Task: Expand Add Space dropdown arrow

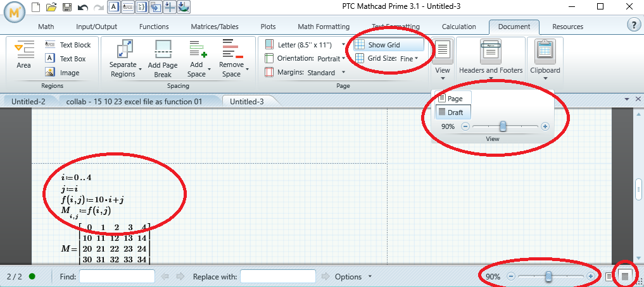Action: pos(210,70)
